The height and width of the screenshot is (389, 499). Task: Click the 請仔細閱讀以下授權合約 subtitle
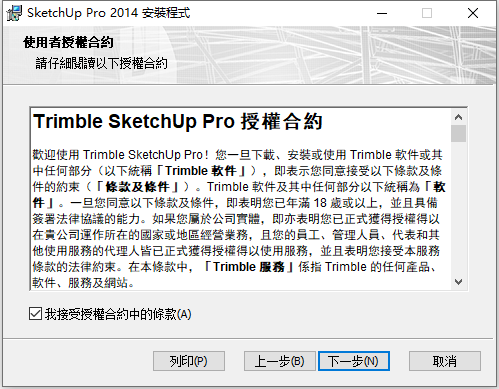101,63
